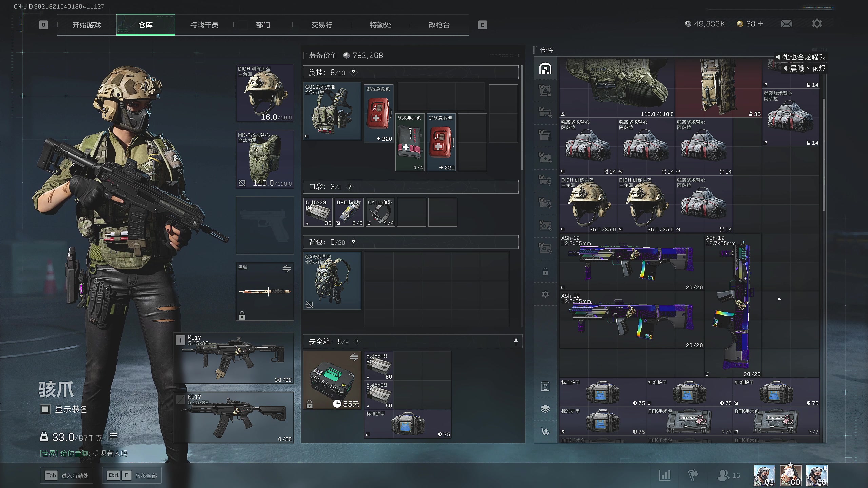Click the stack/sort layers icon in warehouse sidebar

545,409
